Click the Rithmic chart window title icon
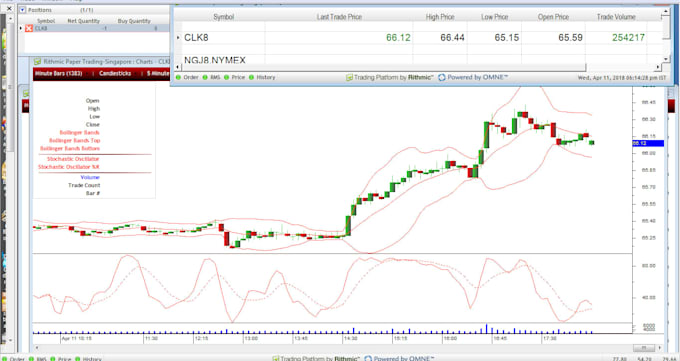The width and height of the screenshot is (680, 361). 38,62
